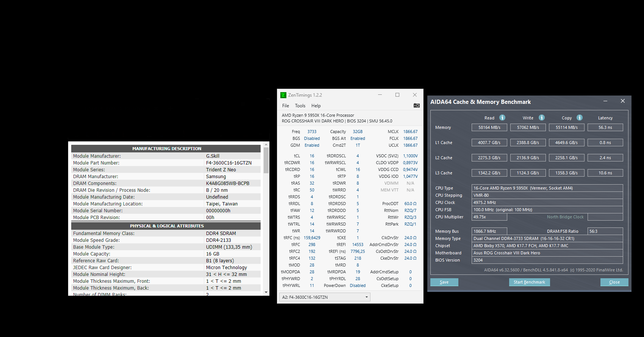This screenshot has width=644, height=337.
Task: Click the CPU Multiplier 49.75x field
Action: pyautogui.click(x=489, y=217)
